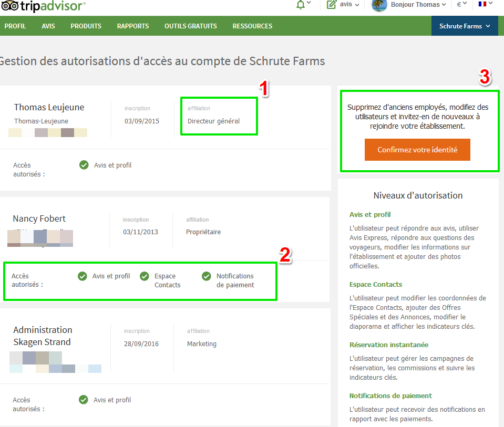Click the TripAdvisor owl logo

(x=9, y=5)
